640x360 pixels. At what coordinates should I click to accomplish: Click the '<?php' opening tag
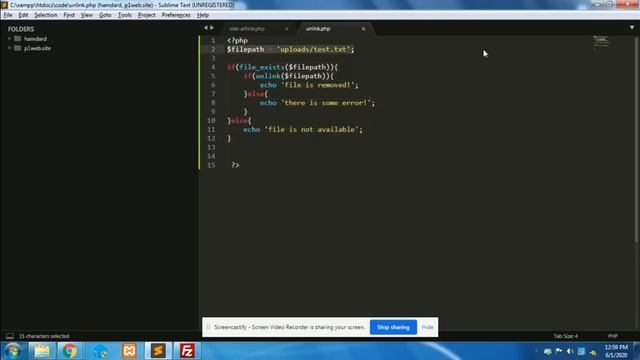pos(237,40)
